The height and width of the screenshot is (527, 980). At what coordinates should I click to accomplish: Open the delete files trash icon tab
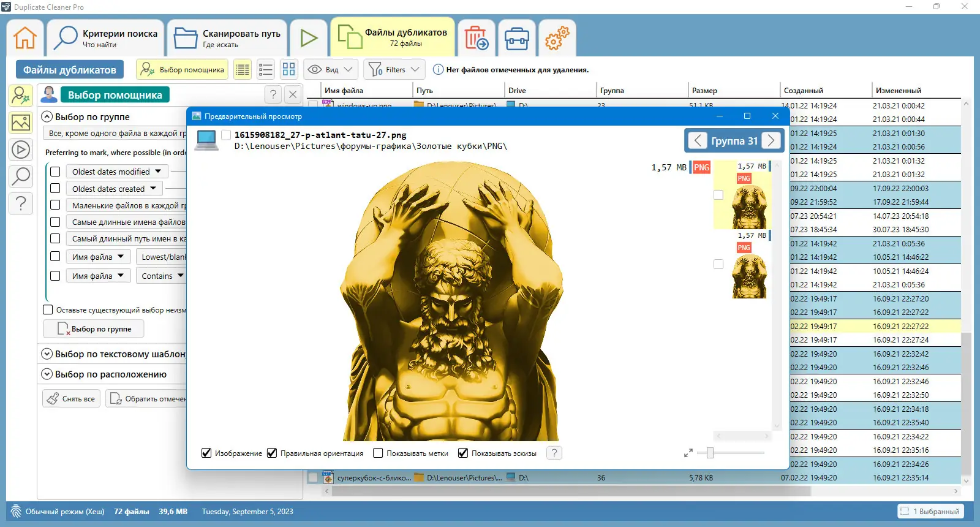[x=476, y=38]
